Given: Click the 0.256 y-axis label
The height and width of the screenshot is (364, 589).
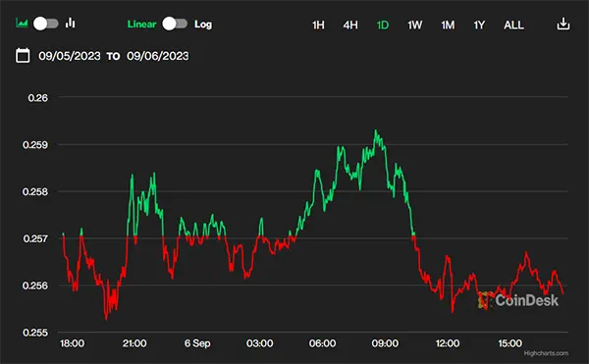Looking at the screenshot, I should coord(35,286).
